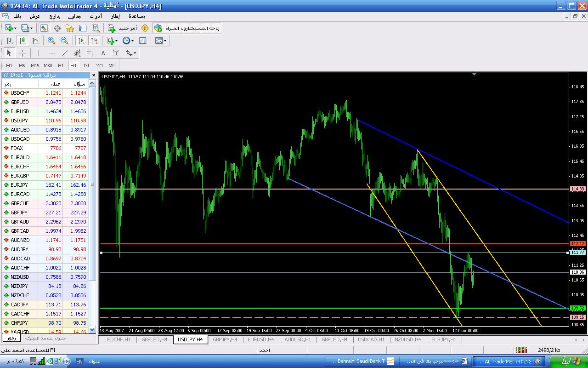Select the Crosshair cursor tool

(x=22, y=53)
